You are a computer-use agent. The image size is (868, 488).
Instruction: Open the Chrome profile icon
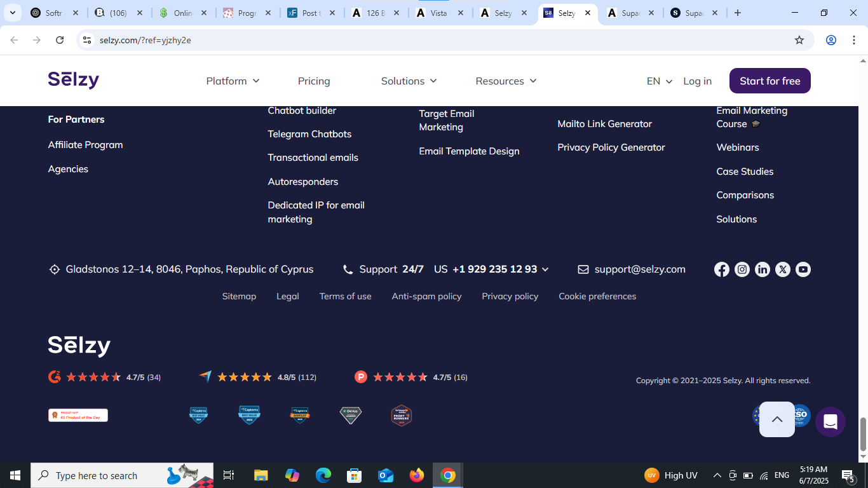click(831, 40)
